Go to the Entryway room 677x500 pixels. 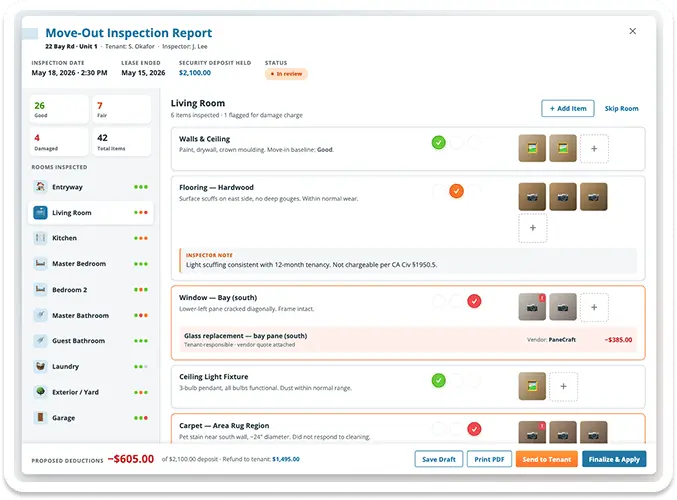pos(91,187)
